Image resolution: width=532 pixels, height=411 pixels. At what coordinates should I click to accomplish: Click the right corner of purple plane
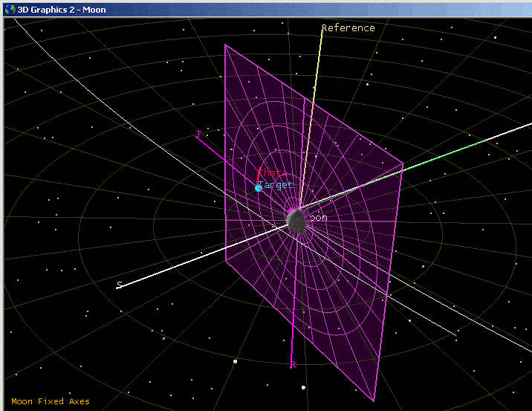(403, 164)
